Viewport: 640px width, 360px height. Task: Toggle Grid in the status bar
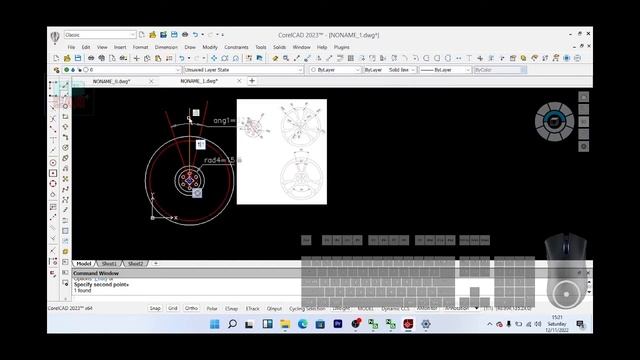point(173,308)
